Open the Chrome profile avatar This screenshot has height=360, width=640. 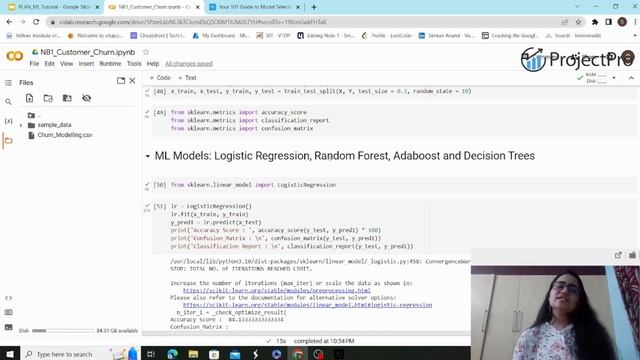tap(622, 22)
